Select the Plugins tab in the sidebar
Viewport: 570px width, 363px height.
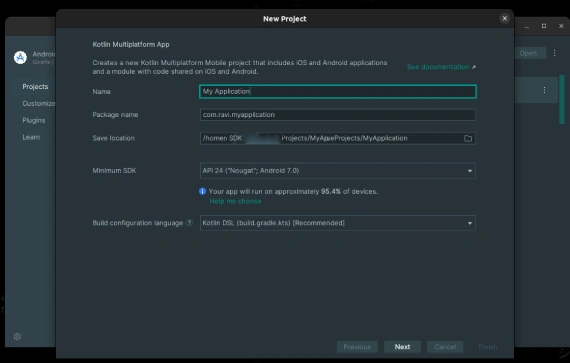pyautogui.click(x=34, y=120)
